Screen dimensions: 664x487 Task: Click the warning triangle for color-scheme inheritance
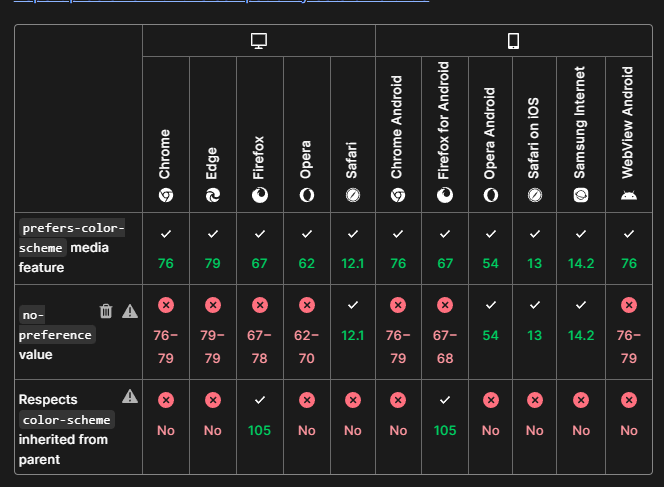tap(130, 396)
